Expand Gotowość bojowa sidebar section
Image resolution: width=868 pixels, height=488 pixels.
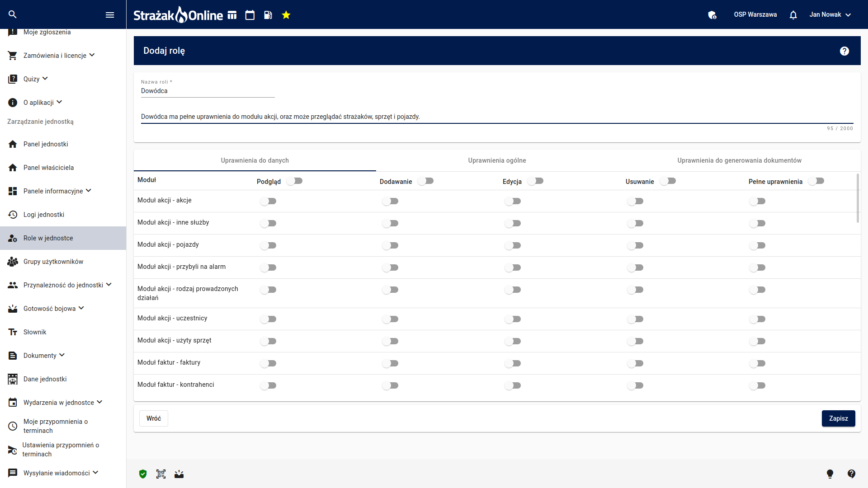53,309
